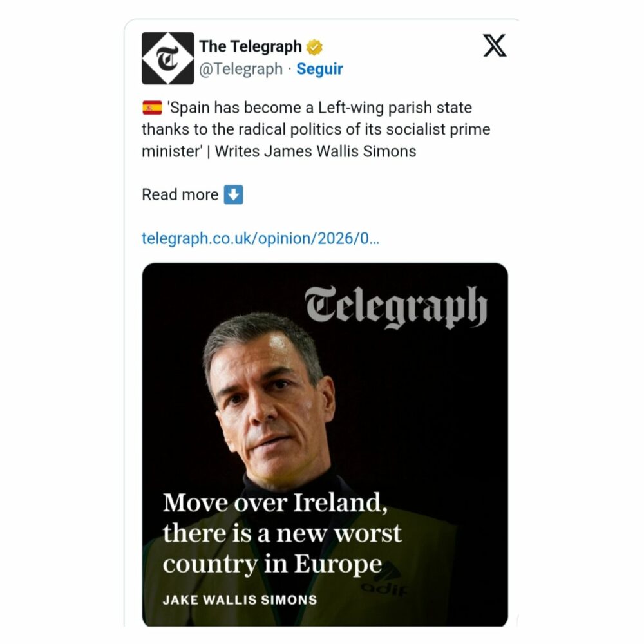The image size is (644, 644).
Task: Click the gold verified badge
Action: (x=314, y=47)
